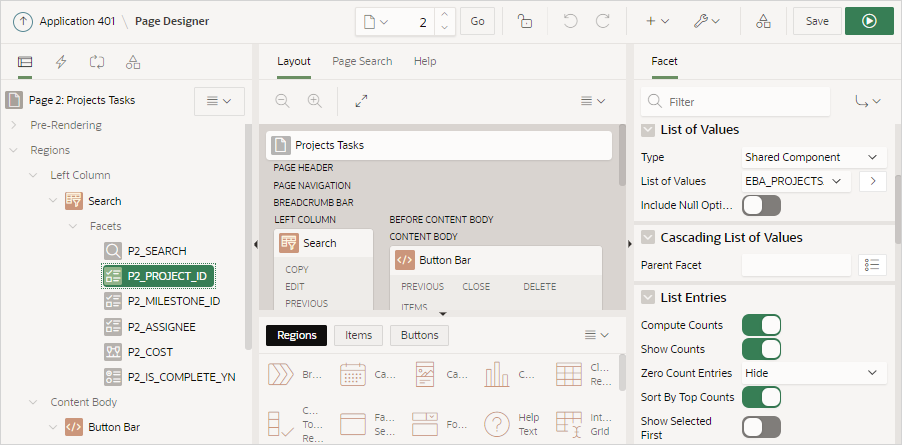Switch to the Layout tab
Screen dimensions: 902x445
tap(293, 61)
